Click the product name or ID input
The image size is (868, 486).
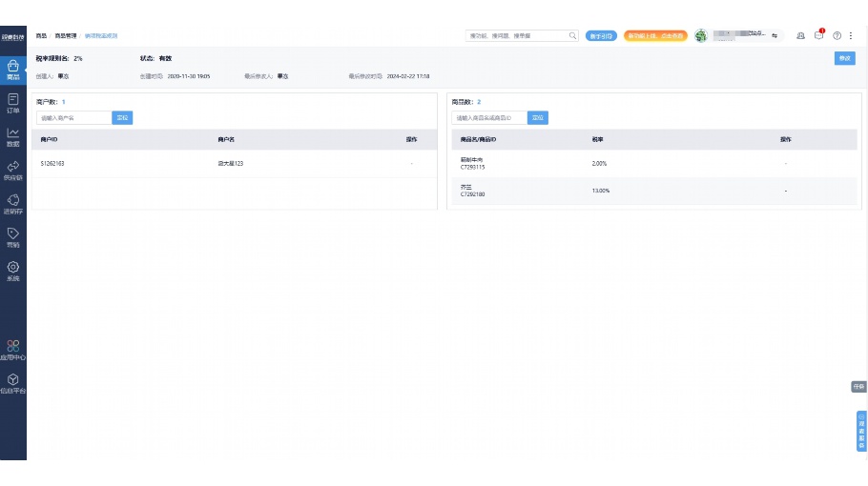[489, 118]
